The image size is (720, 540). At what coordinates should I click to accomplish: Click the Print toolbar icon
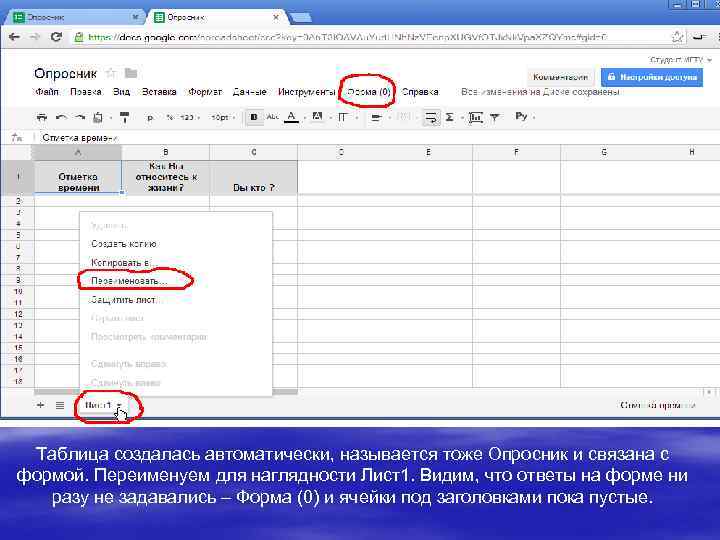click(x=42, y=118)
